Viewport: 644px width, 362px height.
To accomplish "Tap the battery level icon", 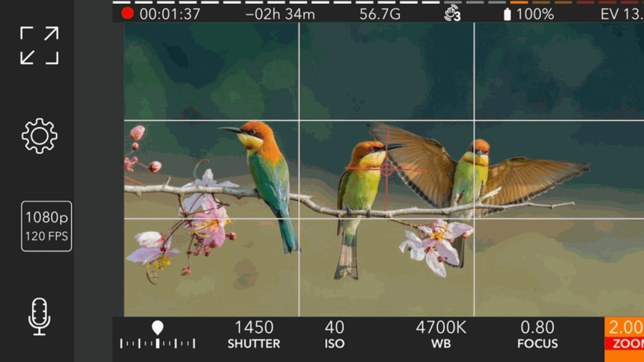I will pos(507,14).
